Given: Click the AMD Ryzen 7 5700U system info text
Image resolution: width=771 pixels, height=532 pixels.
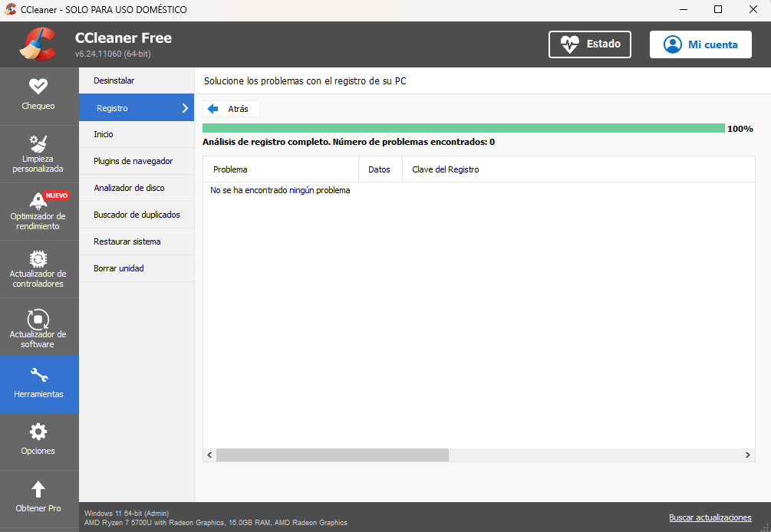Looking at the screenshot, I should click(x=216, y=523).
